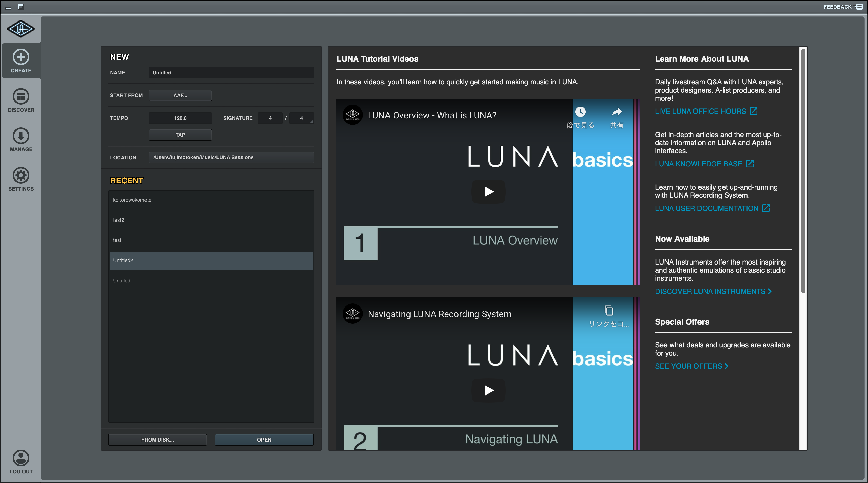The width and height of the screenshot is (868, 483).
Task: Select recent session Untitled2
Action: pos(211,261)
